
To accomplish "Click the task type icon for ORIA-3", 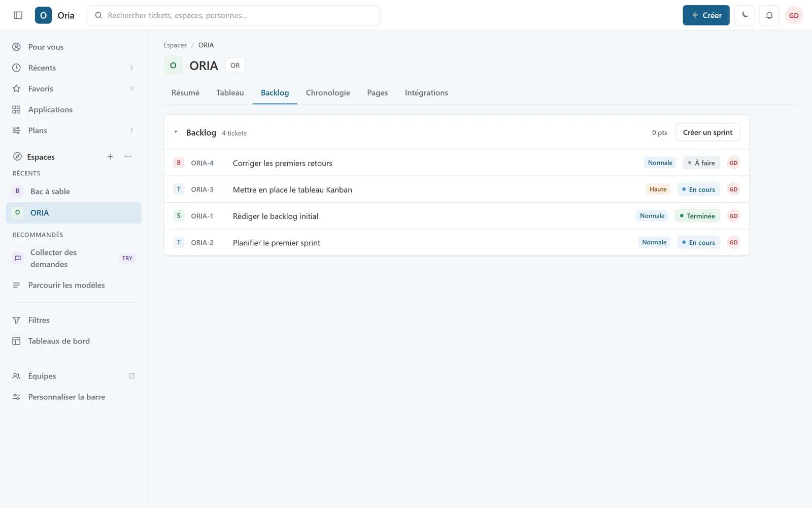I will coord(179,189).
